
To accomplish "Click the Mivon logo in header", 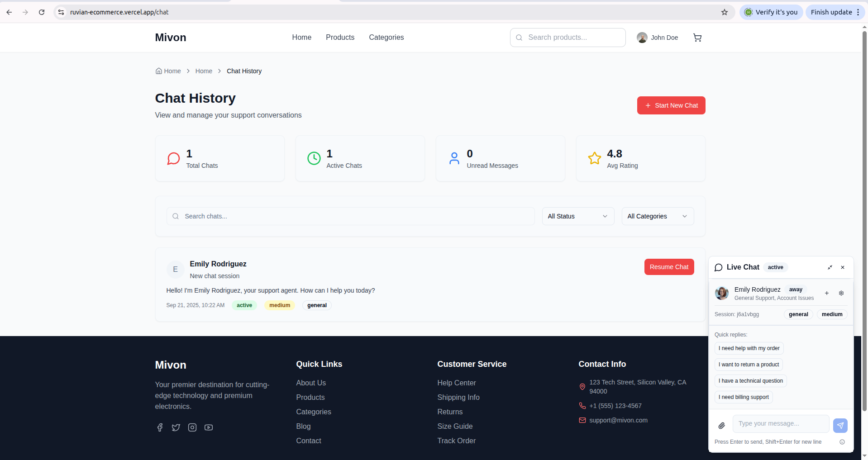I will pos(171,38).
